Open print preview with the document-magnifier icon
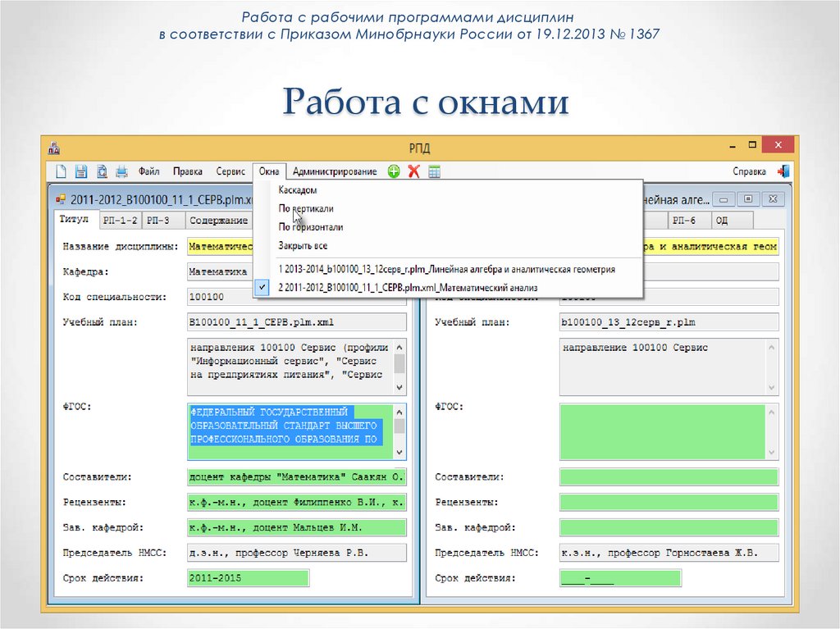Screen dimensions: 840x629 point(101,171)
